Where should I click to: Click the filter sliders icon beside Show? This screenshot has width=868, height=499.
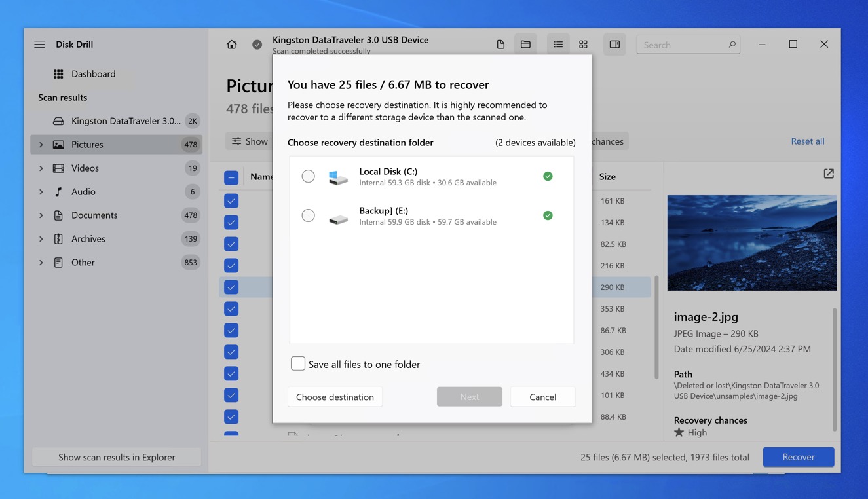pyautogui.click(x=236, y=141)
